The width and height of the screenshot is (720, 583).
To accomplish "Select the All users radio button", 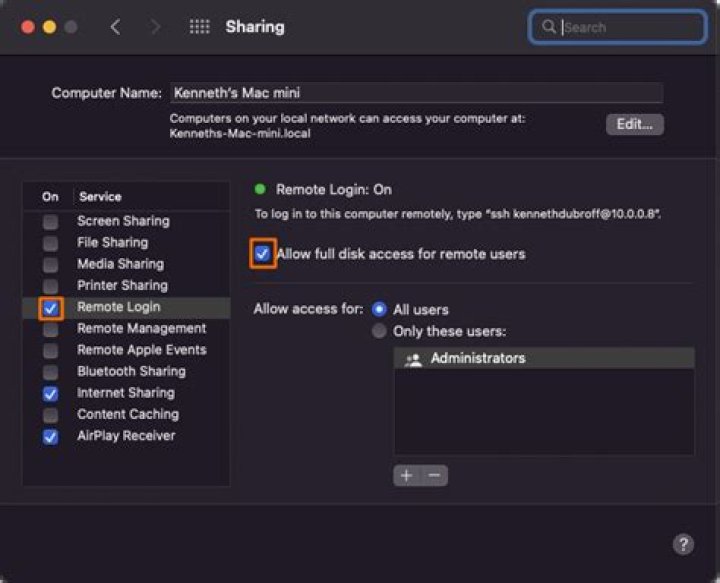I will 379,309.
